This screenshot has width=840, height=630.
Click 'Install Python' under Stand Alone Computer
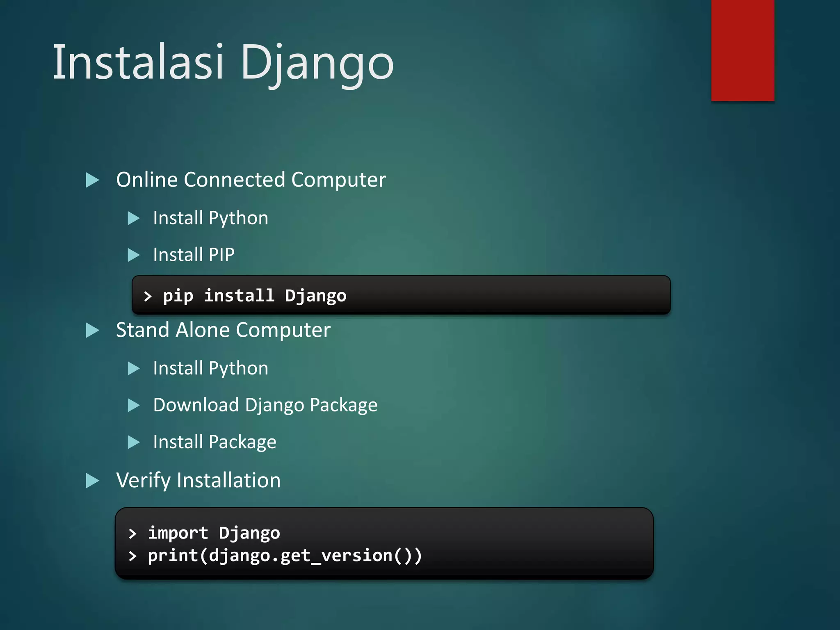click(x=210, y=368)
